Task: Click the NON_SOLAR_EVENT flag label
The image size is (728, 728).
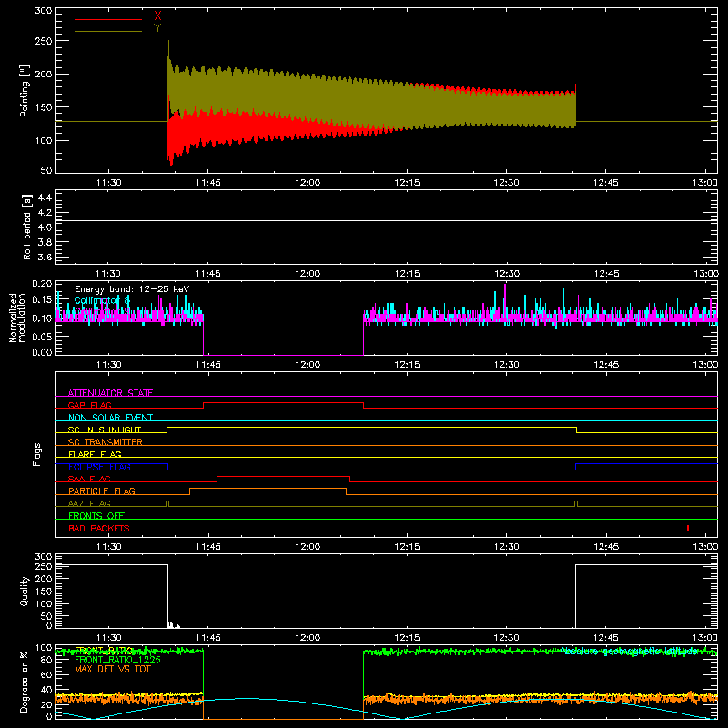Action: (x=110, y=418)
